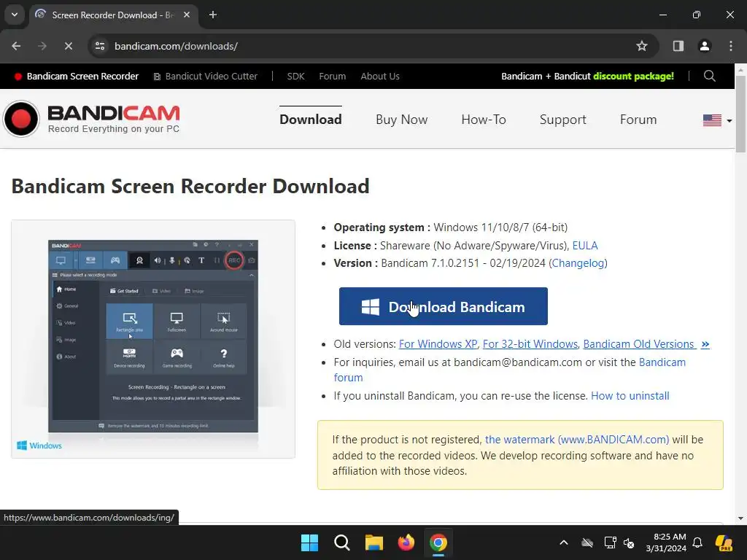Open For 32-bit Windows link

[530, 344]
